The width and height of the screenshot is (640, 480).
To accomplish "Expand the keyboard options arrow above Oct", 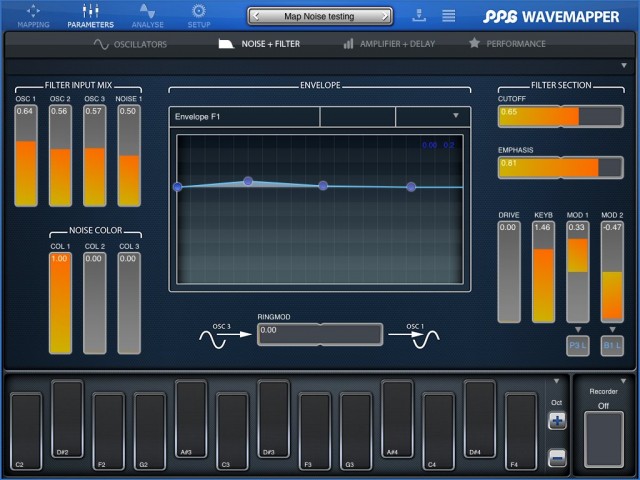I will pos(557,382).
